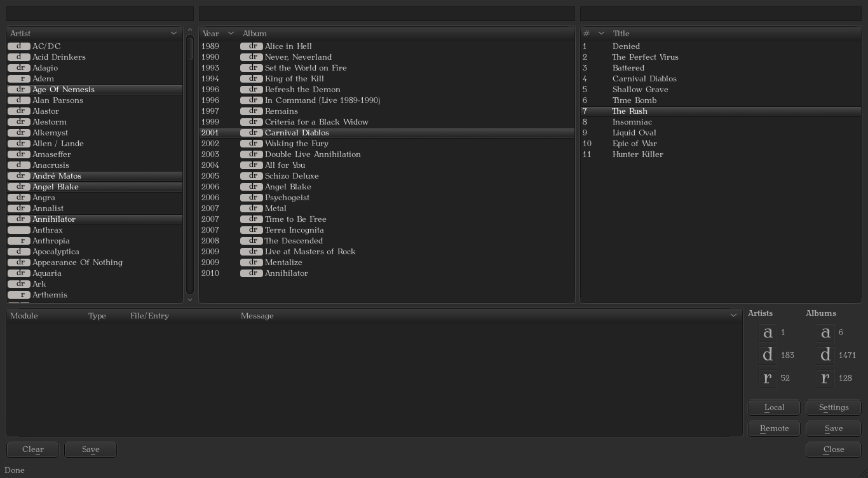The image size is (868, 478).
Task: Toggle Artists 'd' filter icon
Action: click(768, 355)
